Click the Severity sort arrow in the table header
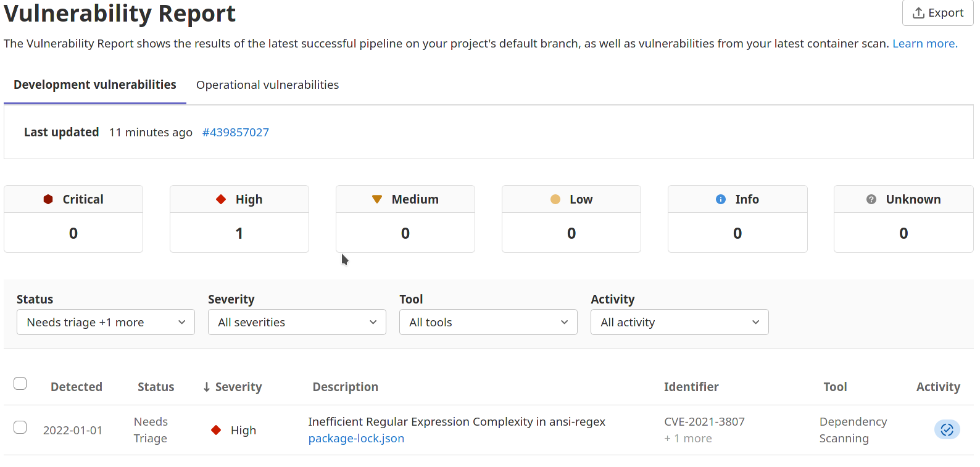 pyautogui.click(x=207, y=387)
